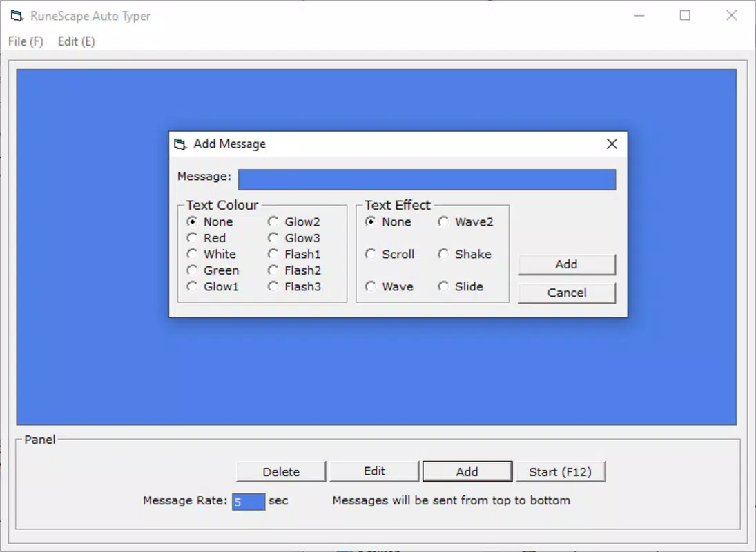Viewport: 756px width, 552px height.
Task: Click the Message input field
Action: pos(427,179)
